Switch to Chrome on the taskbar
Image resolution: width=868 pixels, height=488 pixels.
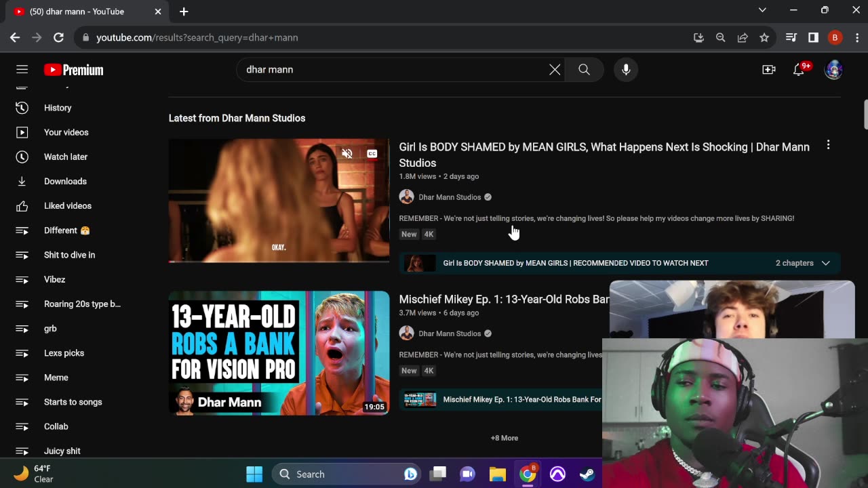528,474
